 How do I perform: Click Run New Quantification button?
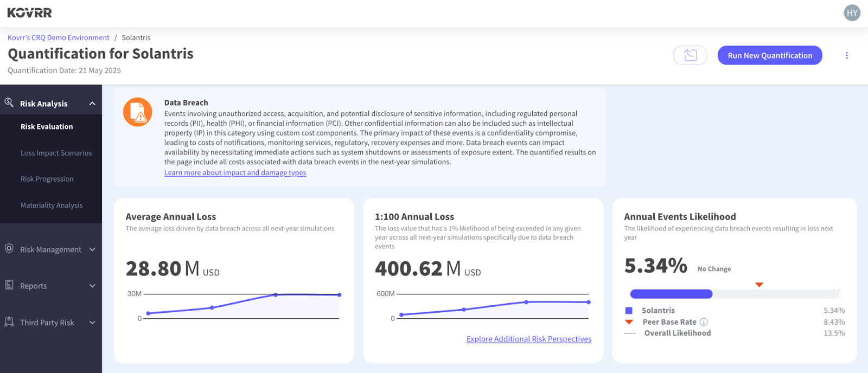(x=770, y=55)
